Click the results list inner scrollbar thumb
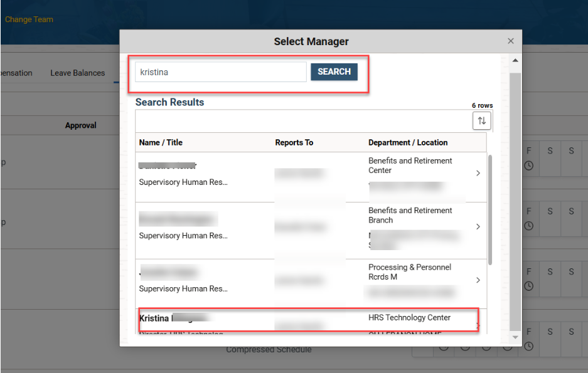Screen dimensions: 588x373 (x=489, y=210)
